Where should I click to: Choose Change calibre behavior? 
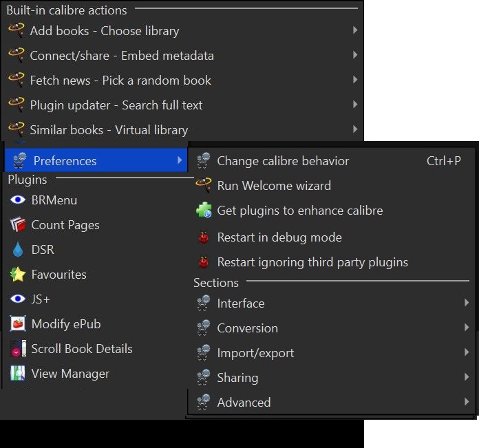[x=332, y=160]
